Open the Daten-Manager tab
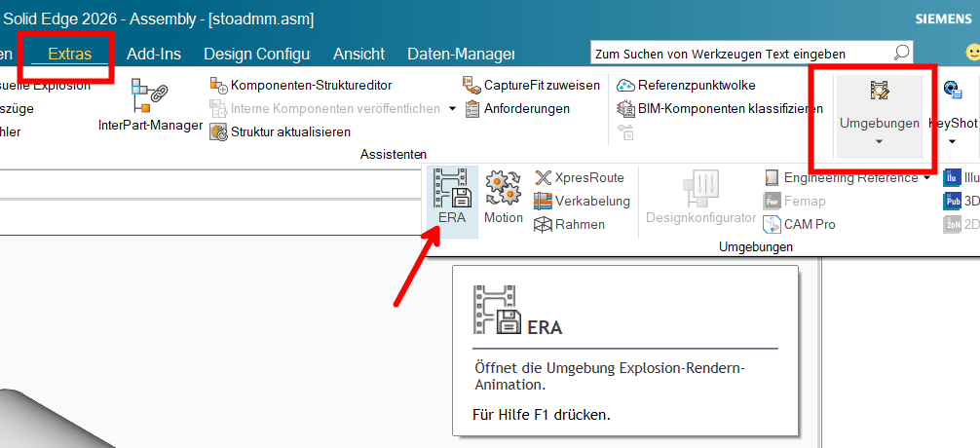Viewport: 980px width, 448px height. (x=461, y=55)
